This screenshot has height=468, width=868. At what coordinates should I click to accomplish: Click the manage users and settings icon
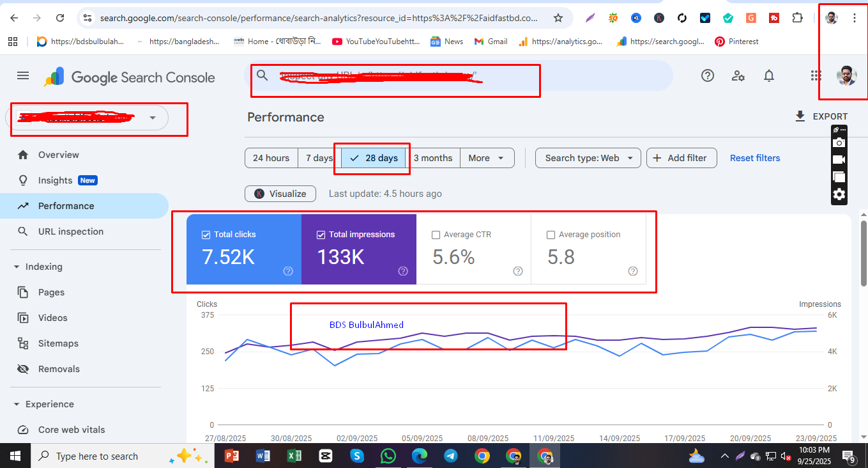pos(738,76)
